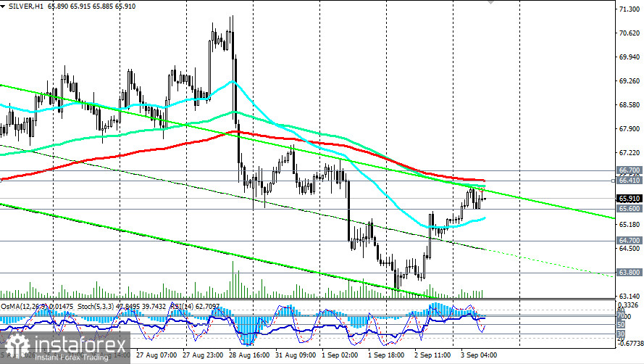Click the 3 Sep 04:00 time label
Image resolution: width=644 pixels, height=364 pixels.
coord(479,355)
